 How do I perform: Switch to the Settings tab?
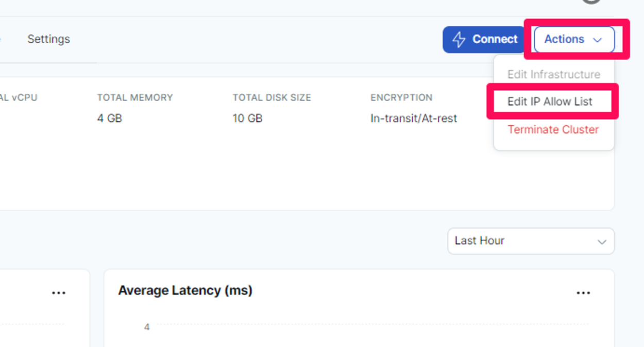[48, 39]
